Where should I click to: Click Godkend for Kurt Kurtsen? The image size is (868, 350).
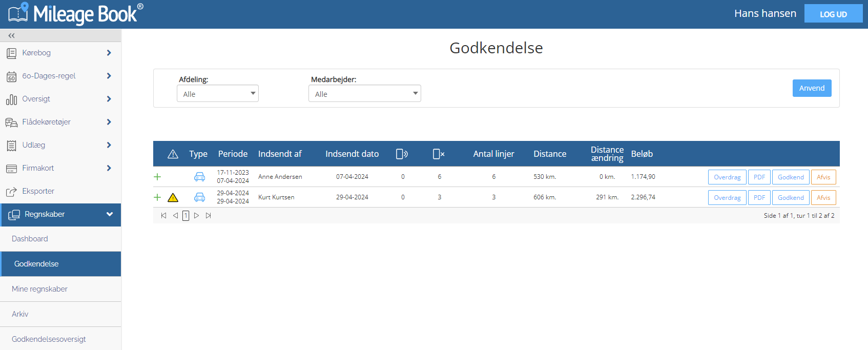coord(791,198)
